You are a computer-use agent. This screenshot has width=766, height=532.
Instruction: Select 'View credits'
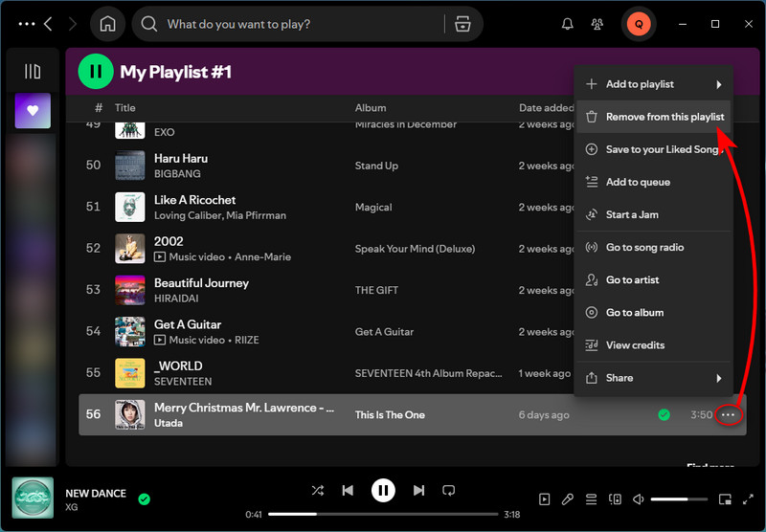[653, 345]
